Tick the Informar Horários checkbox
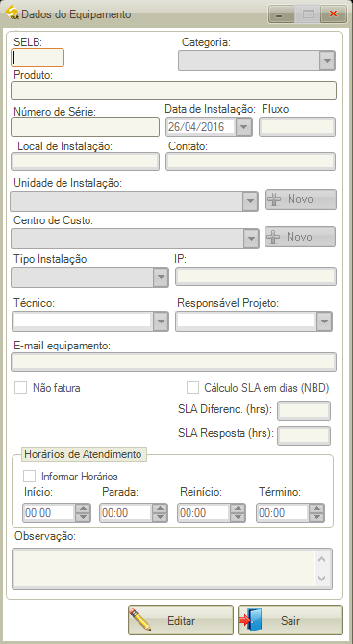The image size is (353, 644). (x=29, y=477)
